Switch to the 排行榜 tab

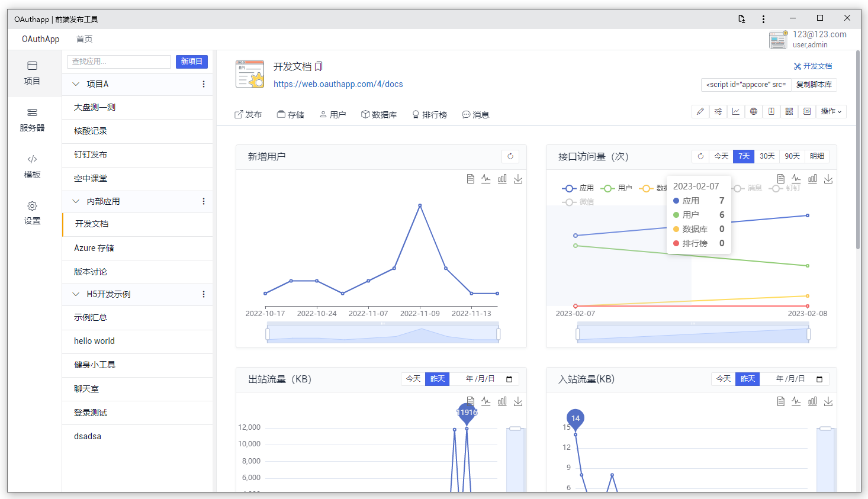430,115
